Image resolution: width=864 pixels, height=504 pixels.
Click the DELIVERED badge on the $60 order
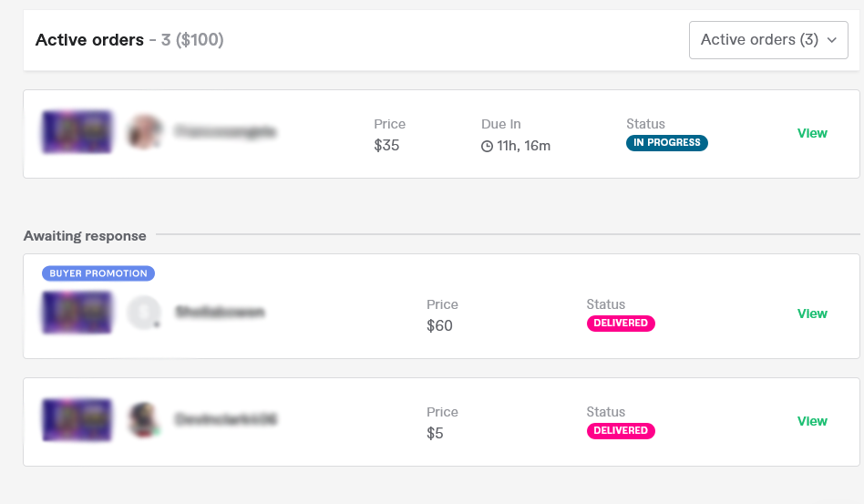point(621,324)
